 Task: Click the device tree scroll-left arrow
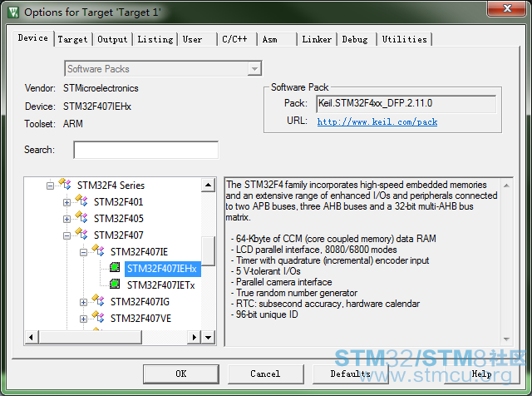click(32, 338)
